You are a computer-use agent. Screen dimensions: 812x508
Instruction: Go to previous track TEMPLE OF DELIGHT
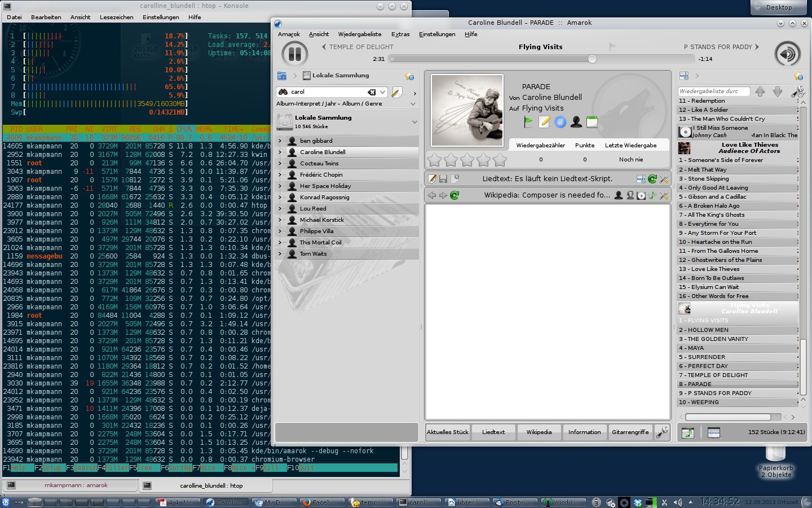pos(358,47)
